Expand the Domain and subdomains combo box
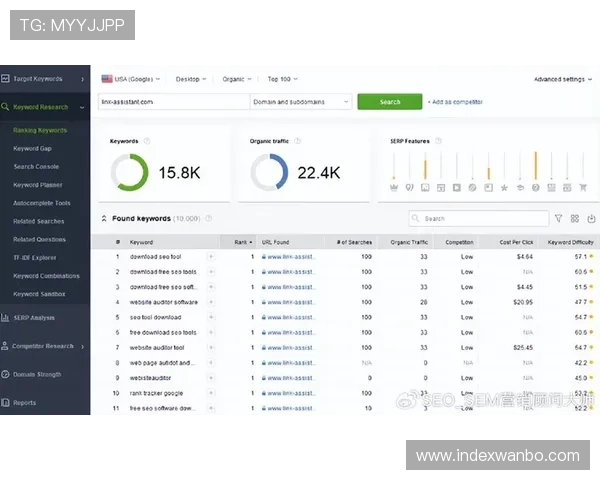Viewport: 600px width, 480px height. point(300,101)
